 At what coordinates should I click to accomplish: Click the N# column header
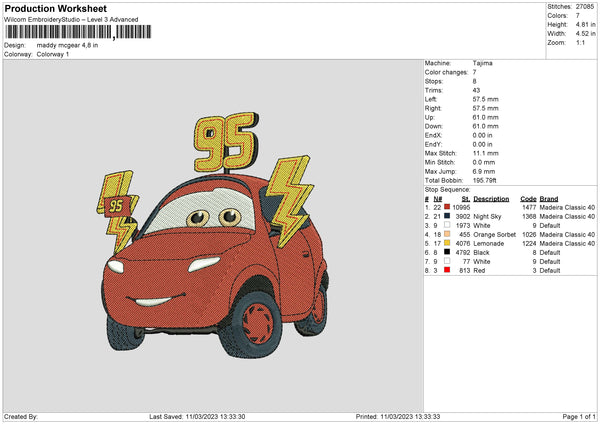pos(438,199)
